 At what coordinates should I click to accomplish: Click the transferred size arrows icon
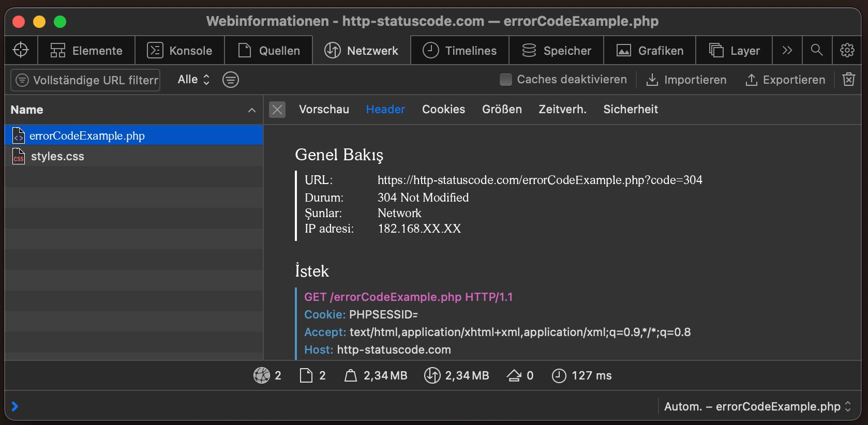(x=432, y=375)
